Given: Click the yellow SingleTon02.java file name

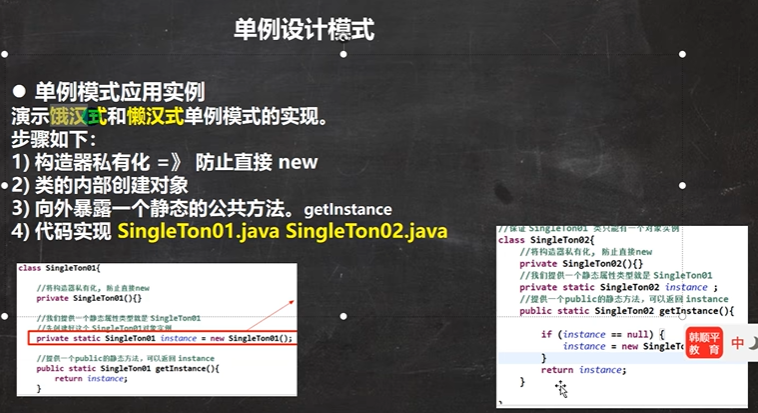Looking at the screenshot, I should tap(366, 231).
